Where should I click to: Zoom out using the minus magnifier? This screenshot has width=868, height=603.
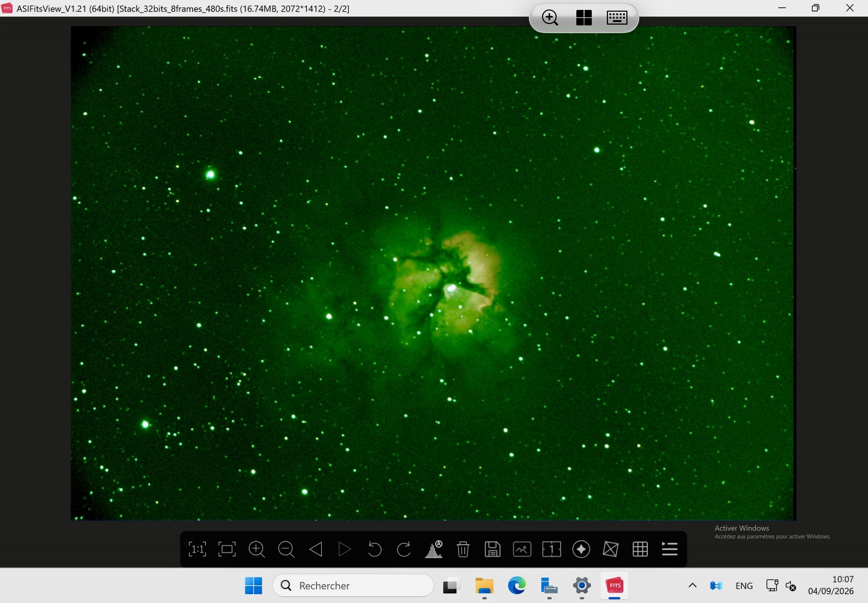pyautogui.click(x=286, y=549)
